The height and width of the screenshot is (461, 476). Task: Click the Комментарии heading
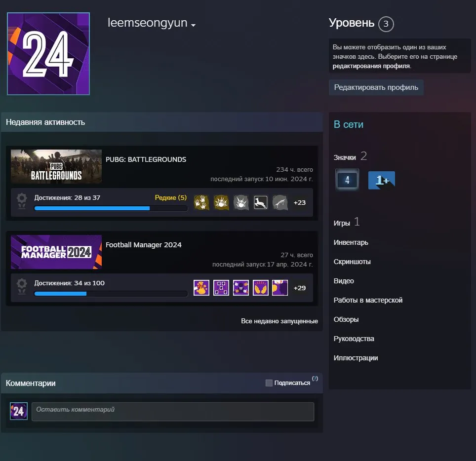31,384
